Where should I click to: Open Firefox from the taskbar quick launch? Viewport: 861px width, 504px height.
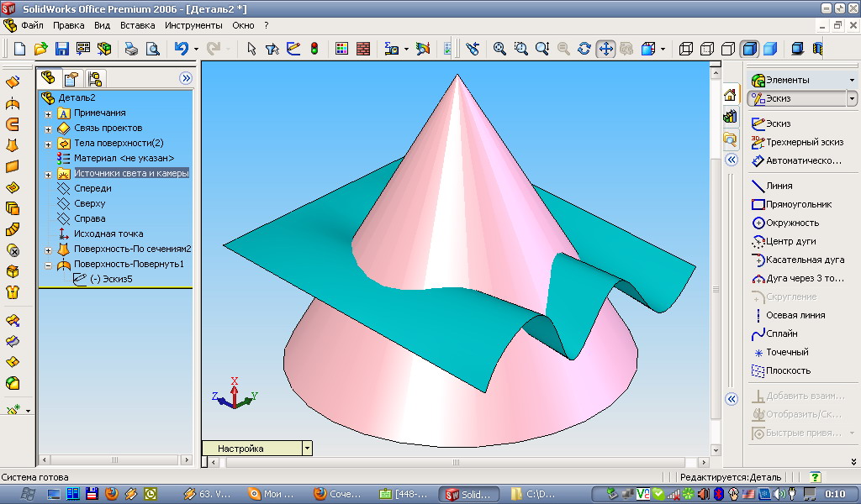(112, 494)
